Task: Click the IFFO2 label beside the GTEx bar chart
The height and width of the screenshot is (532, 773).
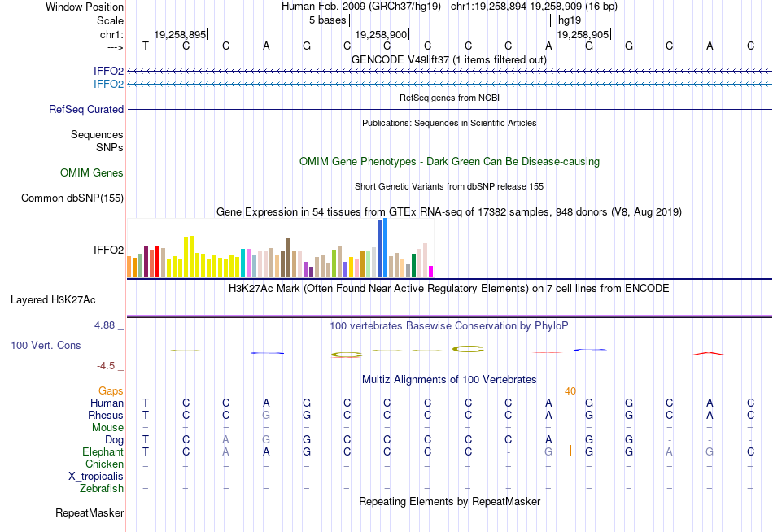Action: (108, 250)
